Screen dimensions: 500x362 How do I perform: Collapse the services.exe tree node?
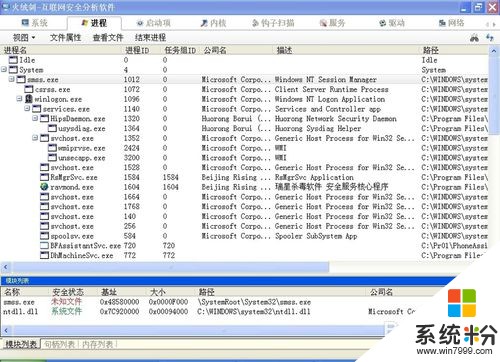[27, 108]
